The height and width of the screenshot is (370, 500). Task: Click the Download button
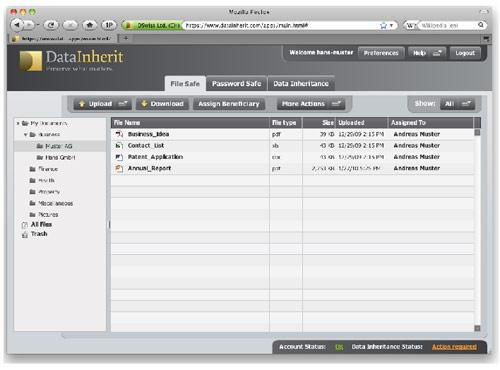tap(162, 104)
